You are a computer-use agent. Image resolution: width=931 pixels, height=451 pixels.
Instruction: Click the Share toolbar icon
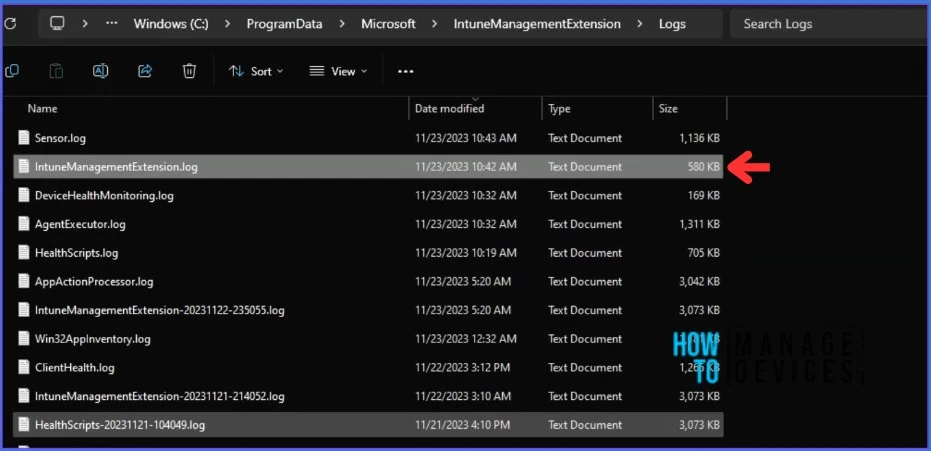[x=145, y=71]
